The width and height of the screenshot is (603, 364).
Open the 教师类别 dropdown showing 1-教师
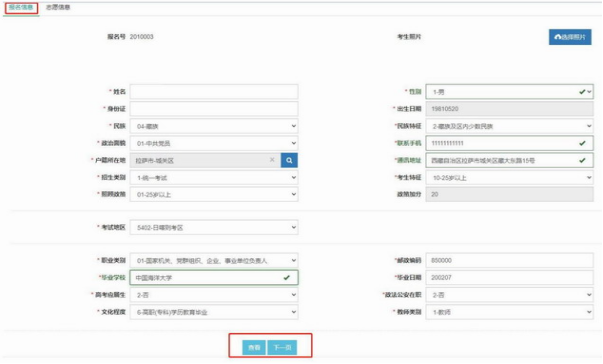click(509, 312)
